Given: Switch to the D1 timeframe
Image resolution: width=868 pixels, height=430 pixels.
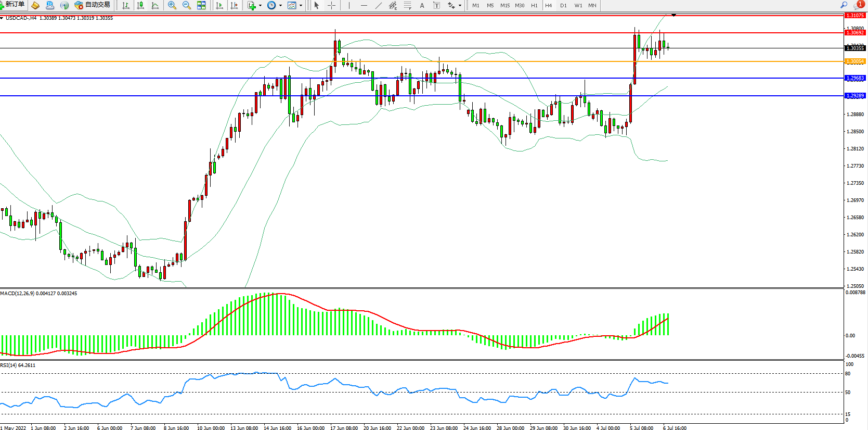Looking at the screenshot, I should click(563, 5).
